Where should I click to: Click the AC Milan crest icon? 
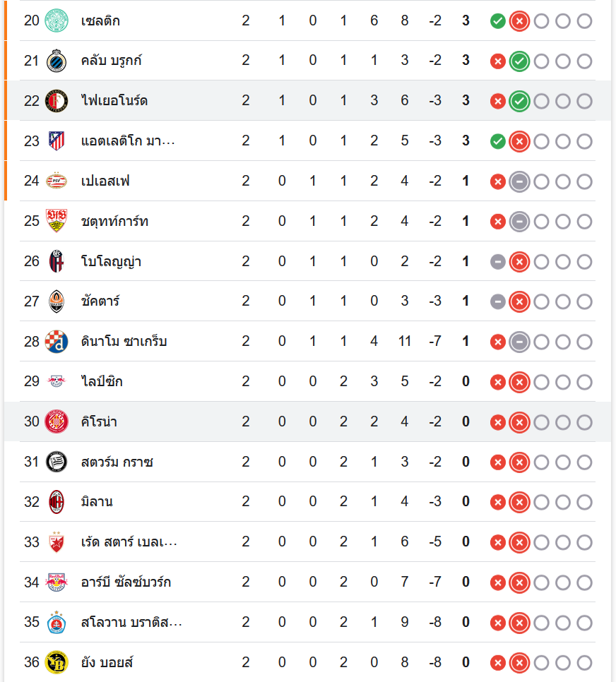click(56, 502)
